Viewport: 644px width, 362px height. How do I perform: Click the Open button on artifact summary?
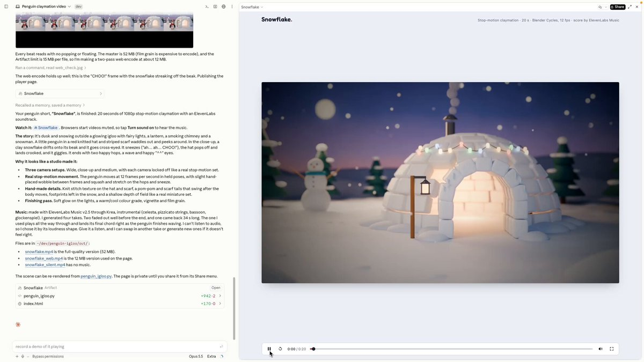coord(216,287)
